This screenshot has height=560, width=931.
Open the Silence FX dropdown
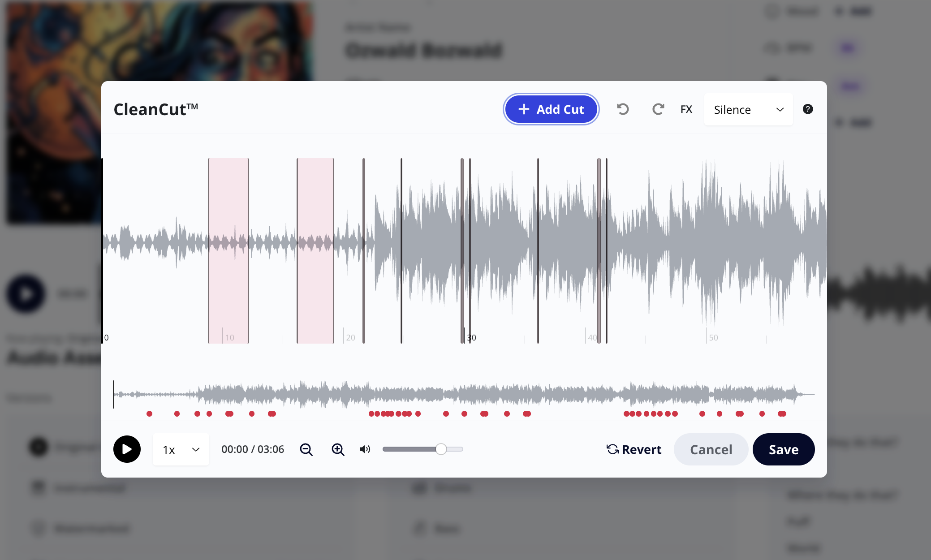748,110
